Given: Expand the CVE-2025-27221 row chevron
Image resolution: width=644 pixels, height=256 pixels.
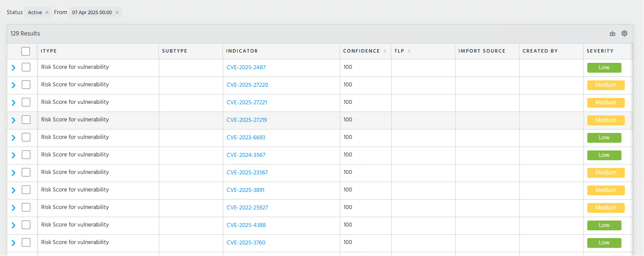Looking at the screenshot, I should pyautogui.click(x=13, y=103).
